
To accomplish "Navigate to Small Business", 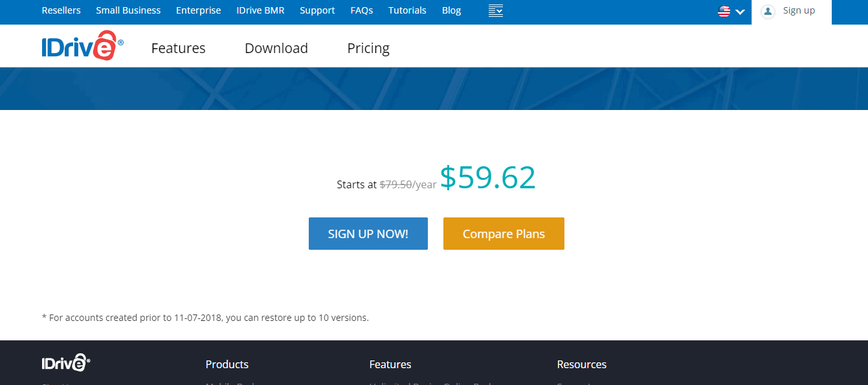I will (x=128, y=10).
